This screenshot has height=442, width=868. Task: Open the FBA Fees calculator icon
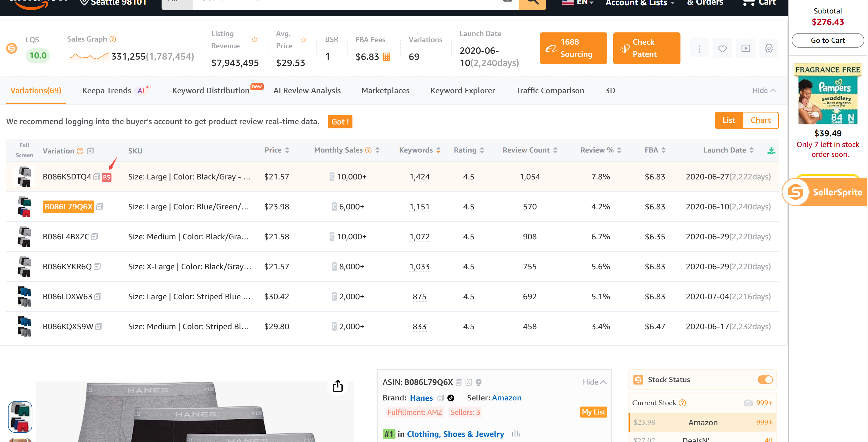tap(386, 57)
